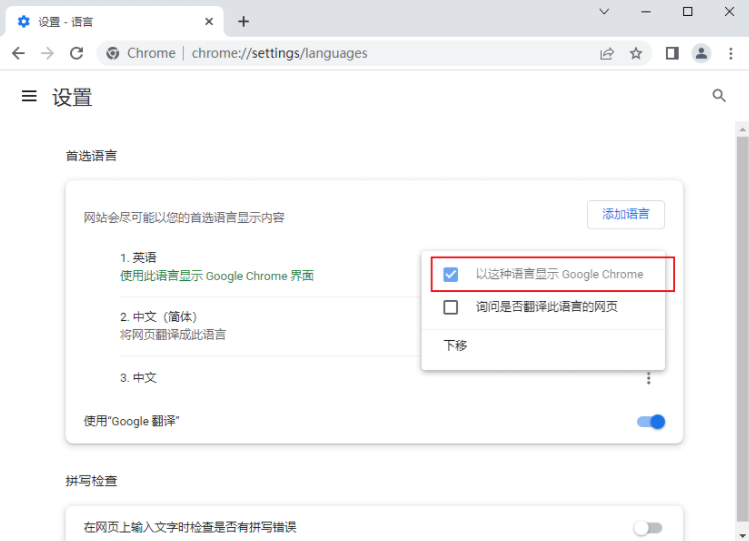Enable the spell check toggle

[x=648, y=528]
